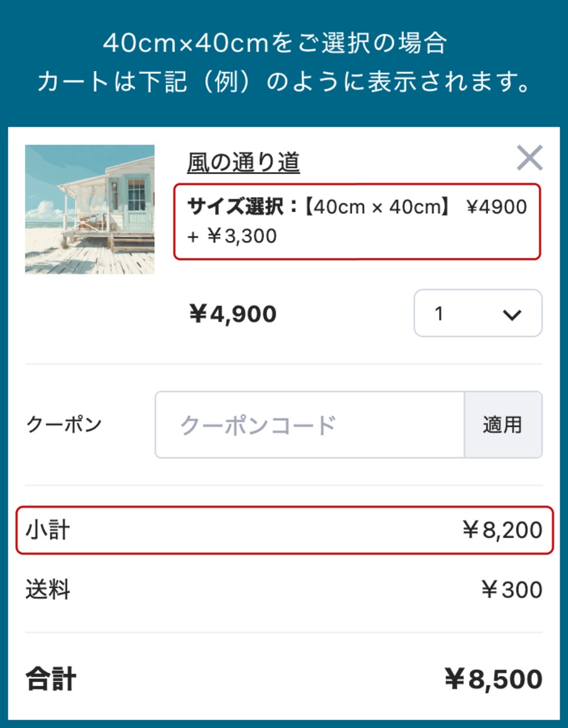Open the 風の通り道 product link

(x=243, y=163)
